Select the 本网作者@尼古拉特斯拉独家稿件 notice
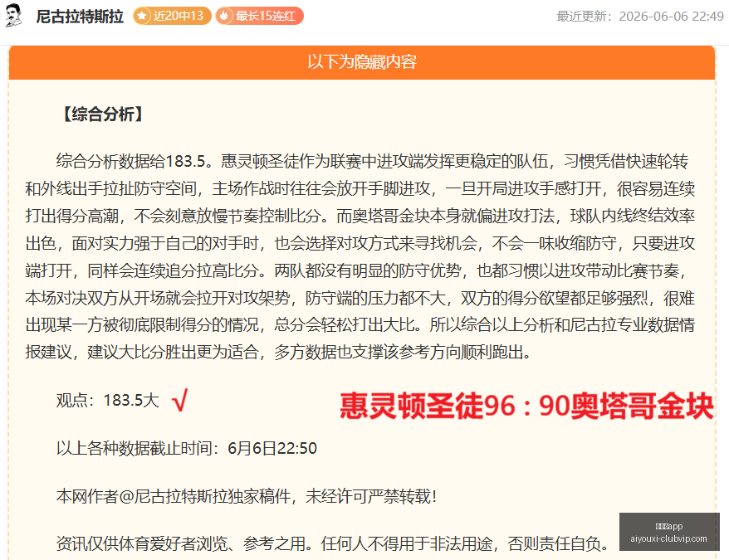This screenshot has width=729, height=560. [247, 496]
